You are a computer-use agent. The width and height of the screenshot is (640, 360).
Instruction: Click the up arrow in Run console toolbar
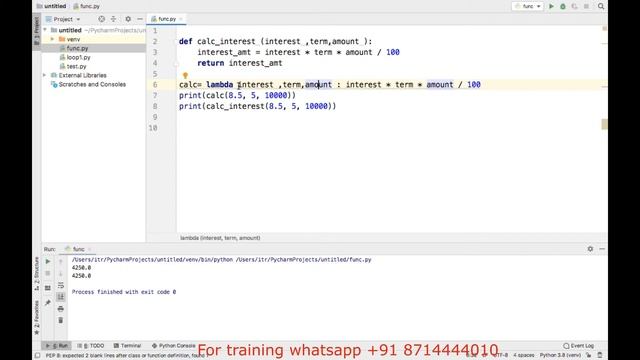pyautogui.click(x=60, y=261)
